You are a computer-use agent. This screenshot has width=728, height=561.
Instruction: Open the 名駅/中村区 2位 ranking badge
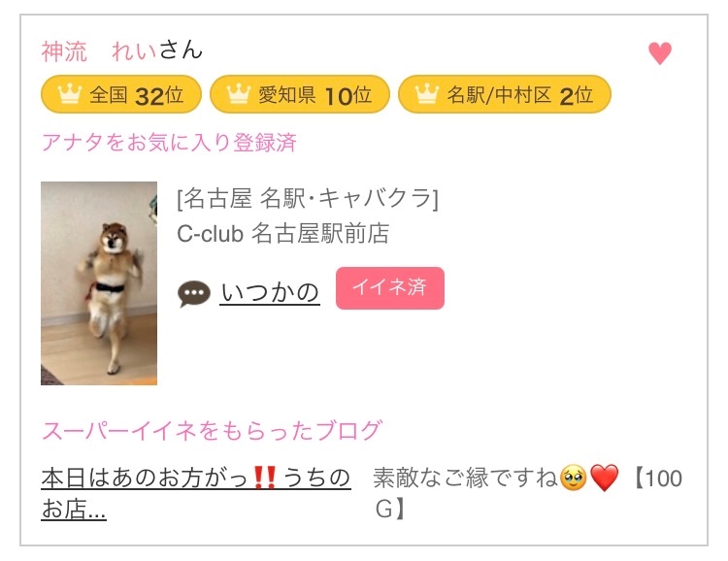pos(505,94)
